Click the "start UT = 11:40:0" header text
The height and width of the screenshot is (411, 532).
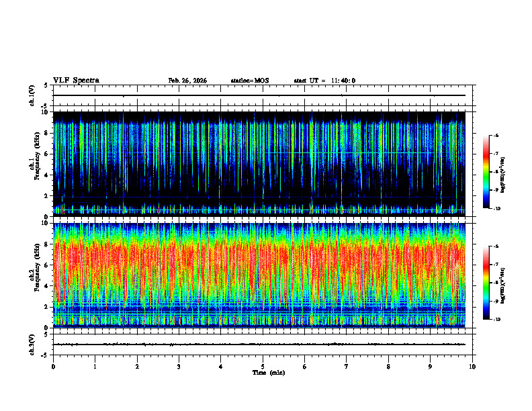coord(324,81)
